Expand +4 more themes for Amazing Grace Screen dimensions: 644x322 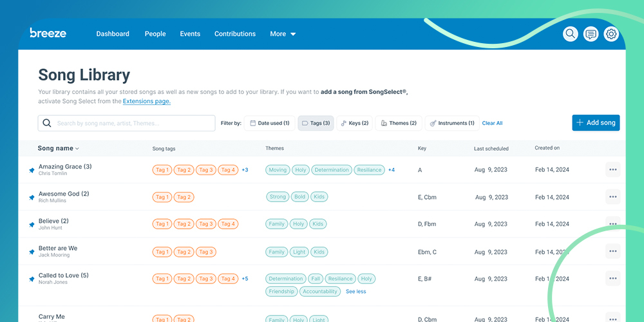[x=392, y=169]
